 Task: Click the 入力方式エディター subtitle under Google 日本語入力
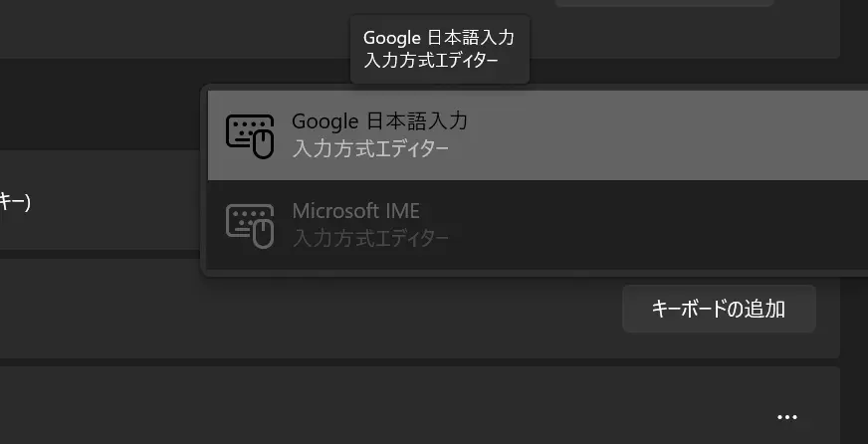click(x=370, y=149)
